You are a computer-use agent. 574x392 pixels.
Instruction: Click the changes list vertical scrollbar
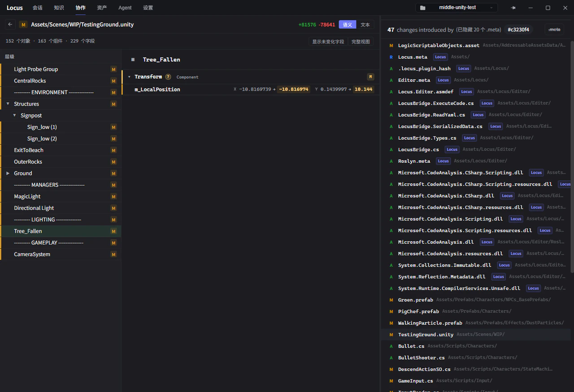point(572,157)
